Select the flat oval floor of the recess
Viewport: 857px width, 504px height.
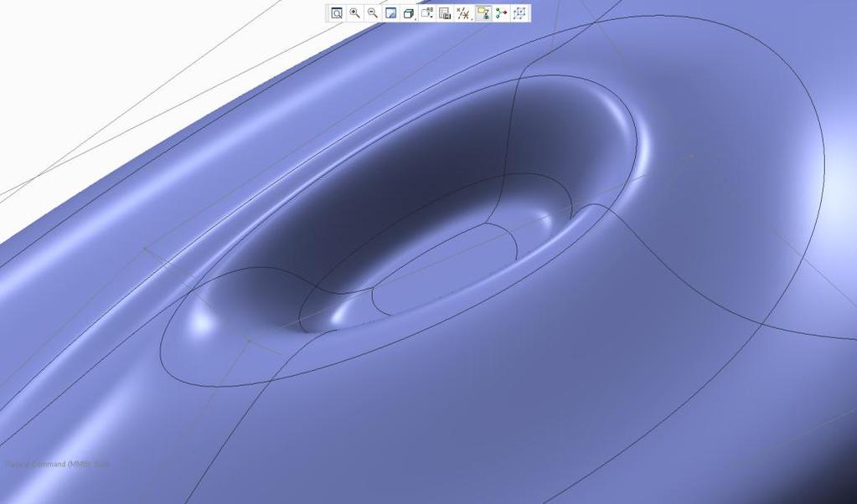pos(446,269)
